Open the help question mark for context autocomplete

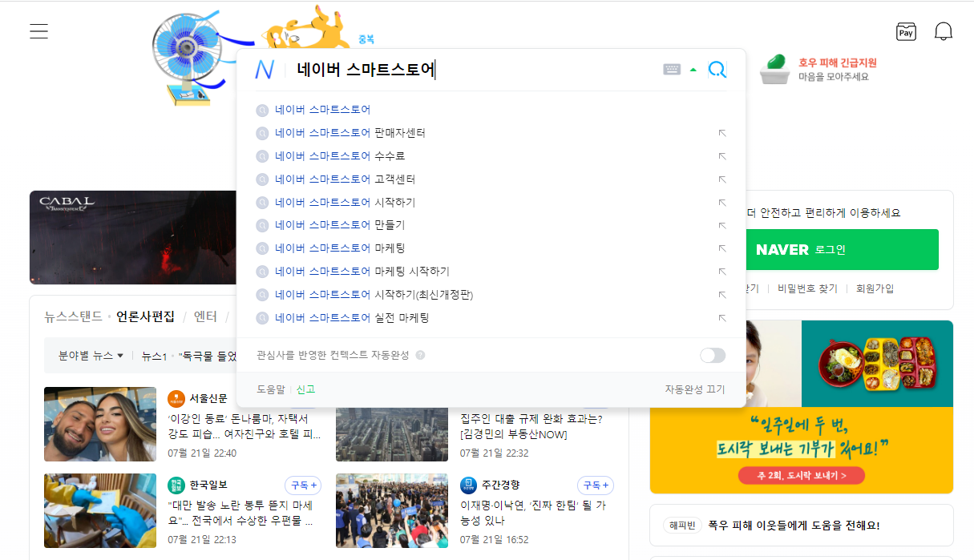click(420, 355)
